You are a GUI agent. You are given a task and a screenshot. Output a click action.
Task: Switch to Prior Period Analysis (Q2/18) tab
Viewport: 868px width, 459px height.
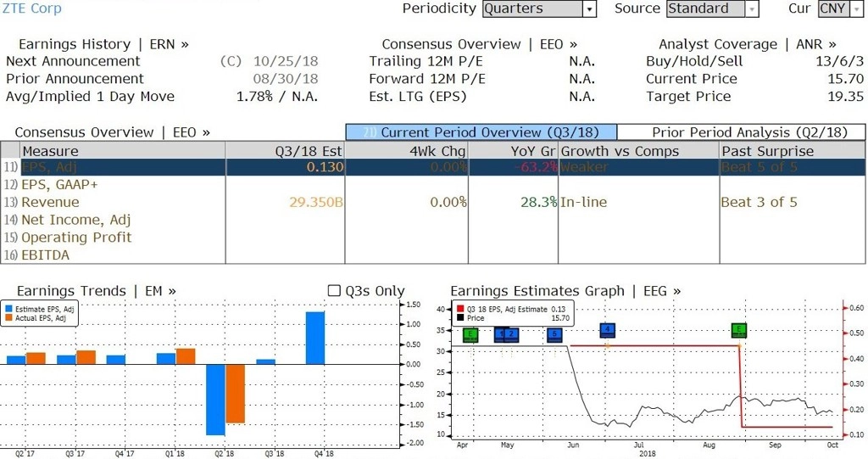tap(741, 132)
